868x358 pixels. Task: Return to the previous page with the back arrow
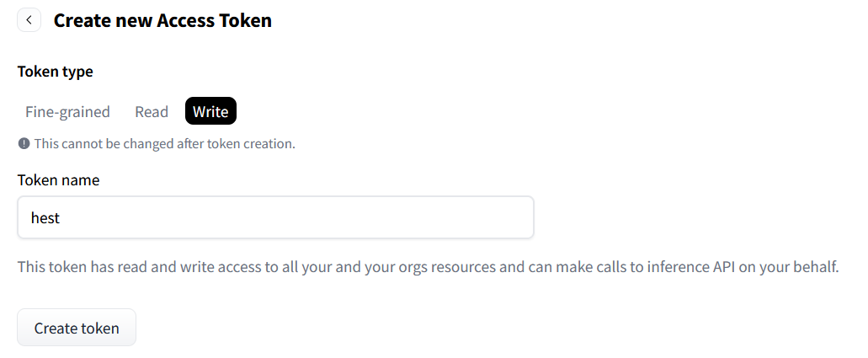point(29,20)
